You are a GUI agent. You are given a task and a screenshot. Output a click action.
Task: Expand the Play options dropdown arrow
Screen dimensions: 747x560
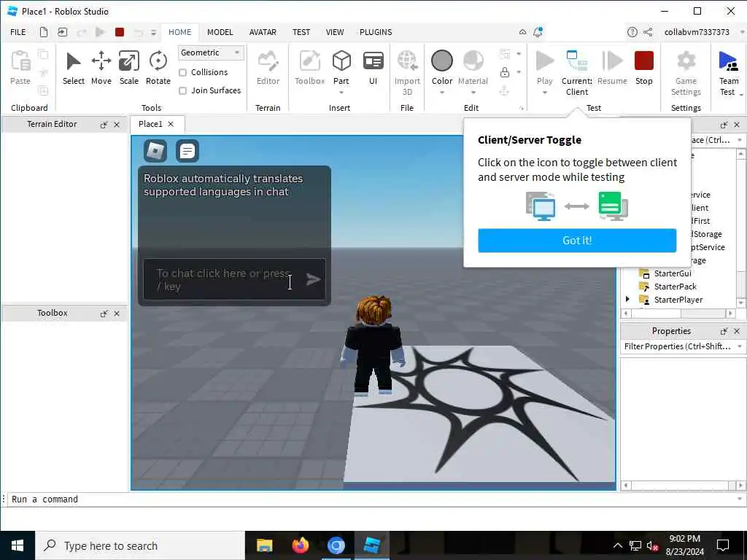544,92
